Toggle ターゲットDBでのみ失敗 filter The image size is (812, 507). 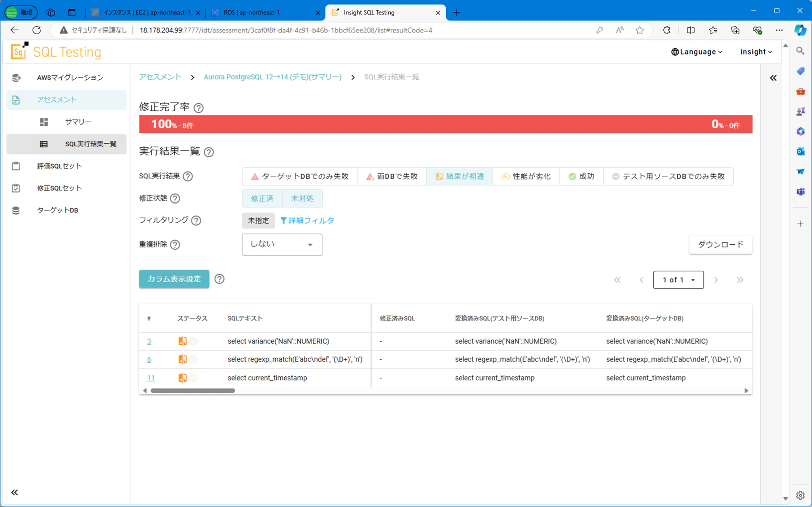pos(300,176)
